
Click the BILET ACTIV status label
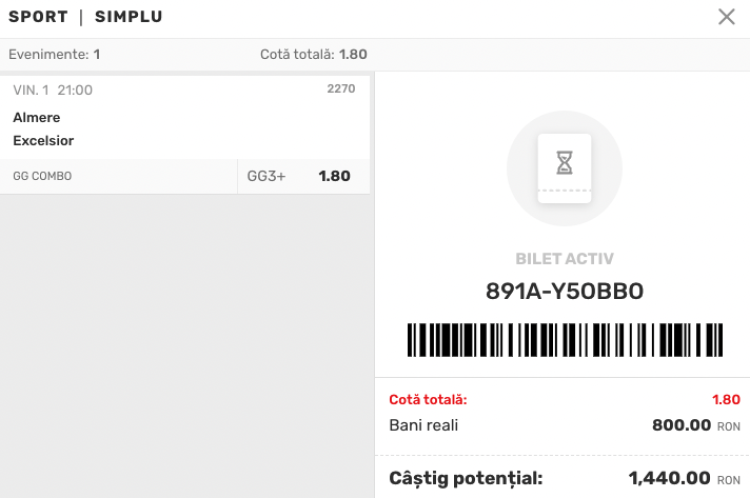click(x=564, y=259)
